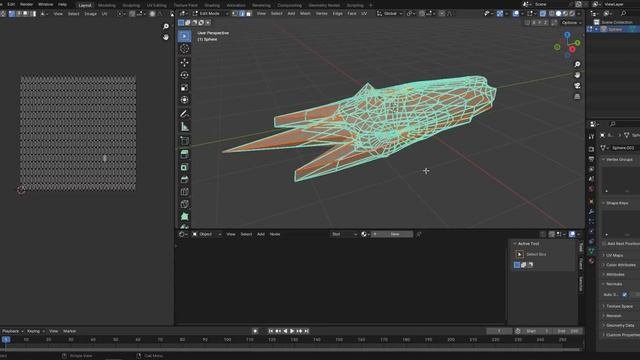Open the Mesh menu in 3D viewport

point(305,13)
